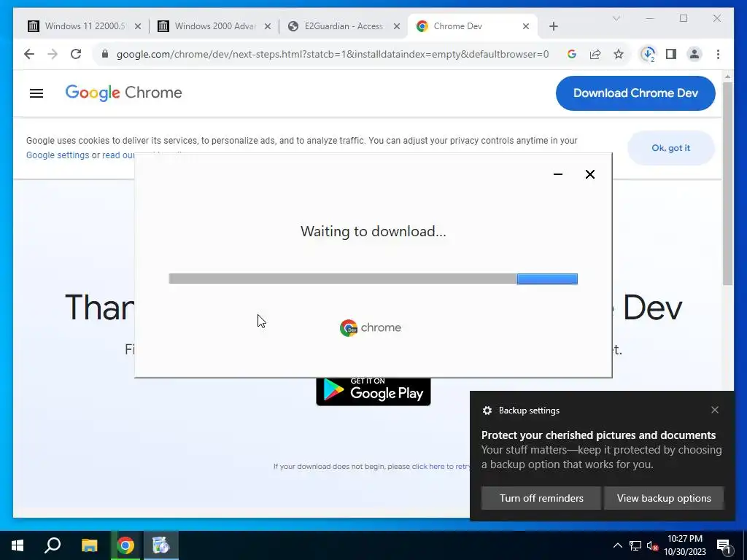Share this page using the share icon
Viewport: 747px width, 560px height.
pos(595,54)
